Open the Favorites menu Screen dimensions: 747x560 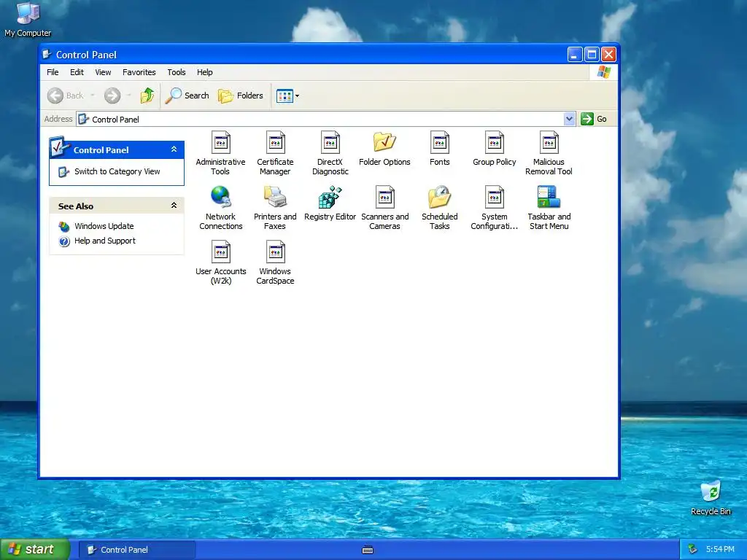click(139, 72)
